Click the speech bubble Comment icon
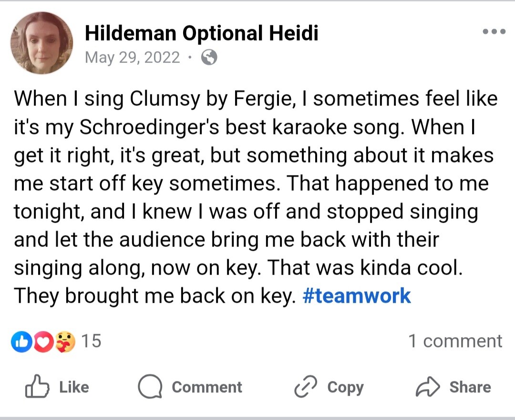Image resolution: width=515 pixels, height=420 pixels. point(150,387)
